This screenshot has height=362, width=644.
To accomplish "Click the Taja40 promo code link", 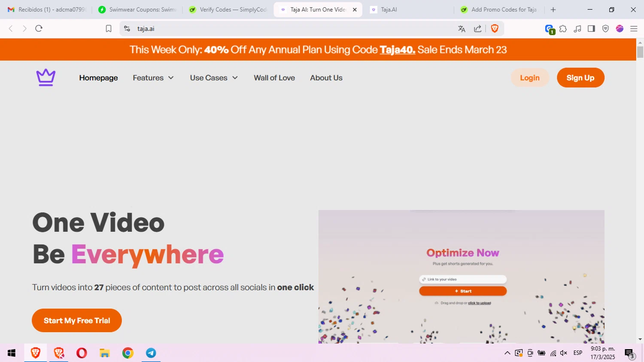I will 398,50.
